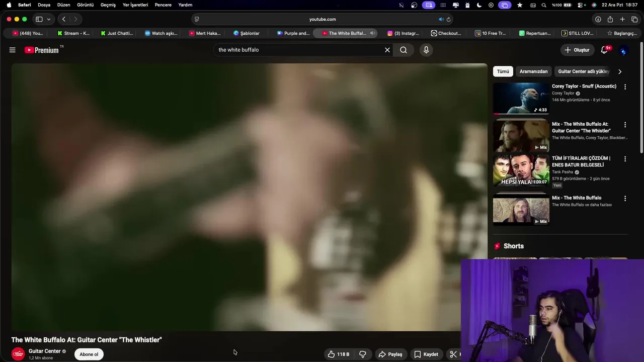
Task: Click the magnifier search button
Action: coord(404,50)
